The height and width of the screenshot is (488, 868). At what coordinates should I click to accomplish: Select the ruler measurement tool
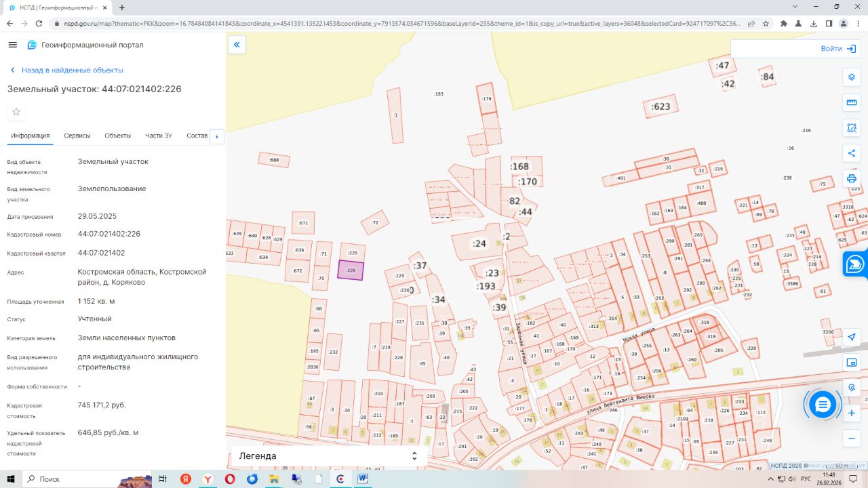pos(852,102)
